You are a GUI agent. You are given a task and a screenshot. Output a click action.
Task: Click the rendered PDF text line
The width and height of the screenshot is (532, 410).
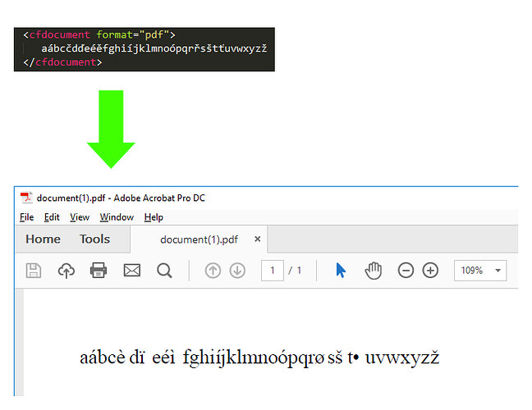tap(259, 358)
